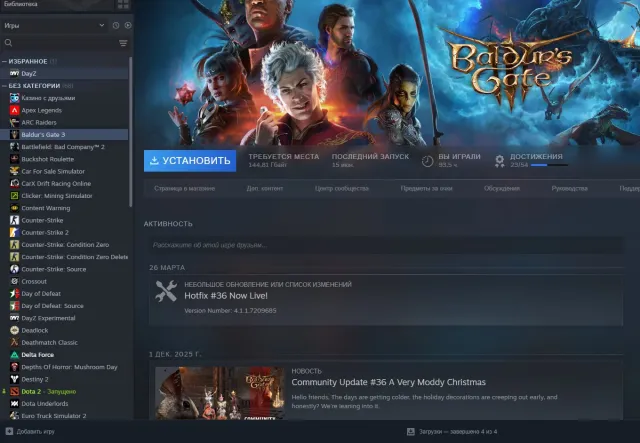Click the Delta Force game icon
The image size is (640, 443).
(x=14, y=355)
